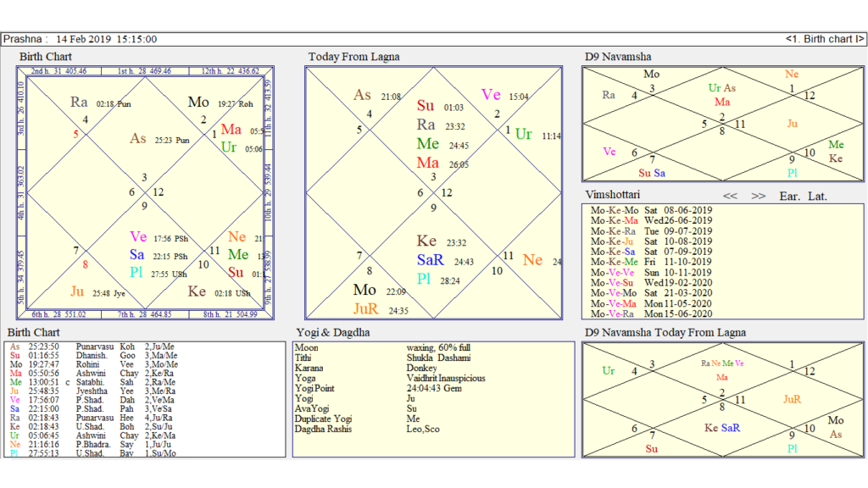Click the 'Ear.' earlier dasha button

pos(790,197)
